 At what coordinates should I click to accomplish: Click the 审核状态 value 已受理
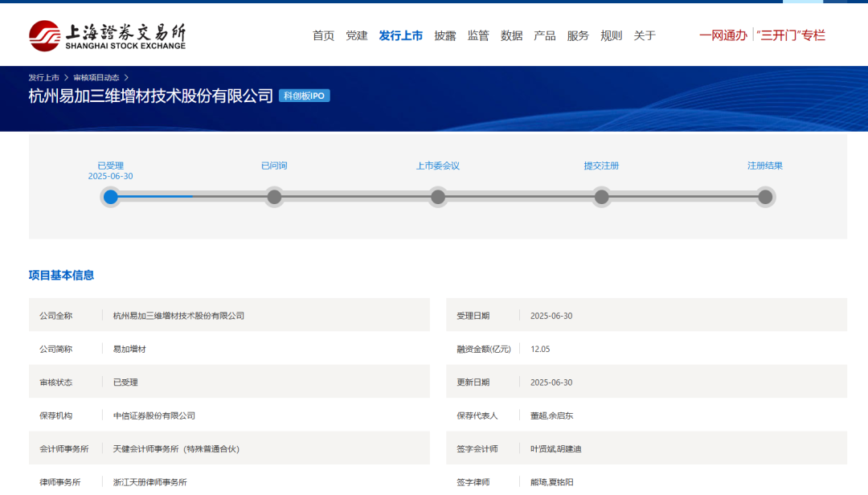pyautogui.click(x=125, y=382)
